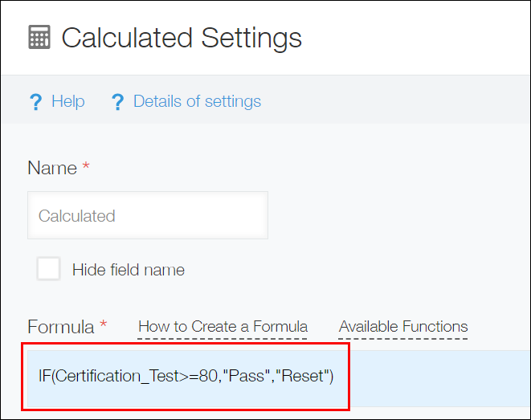Image resolution: width=531 pixels, height=420 pixels.
Task: Click the Hide field name label text
Action: pyautogui.click(x=129, y=270)
